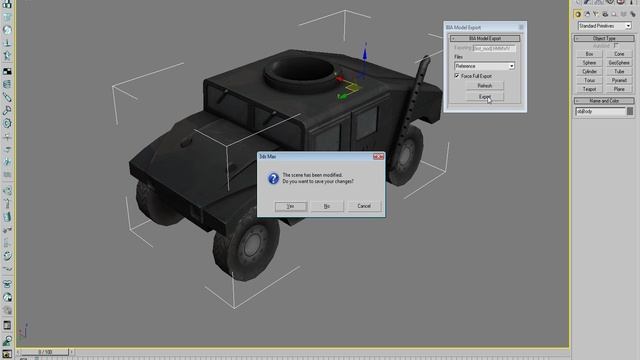Click Yes to save scene changes
640x360 pixels.
click(x=291, y=206)
